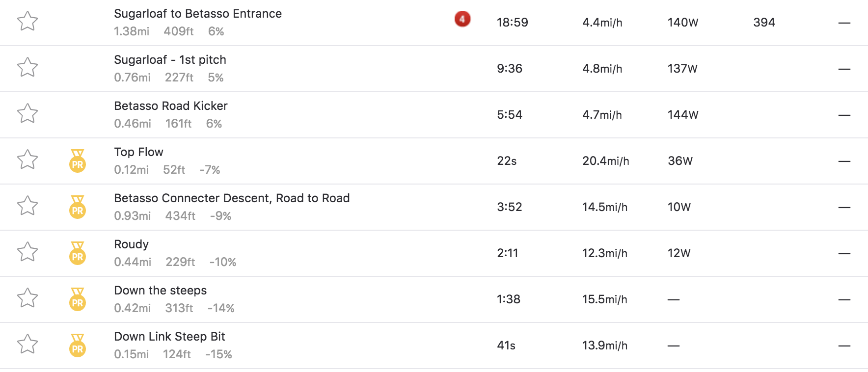This screenshot has height=372, width=868.
Task: Click PR medal on Down Link Steep Bit
Action: click(78, 345)
